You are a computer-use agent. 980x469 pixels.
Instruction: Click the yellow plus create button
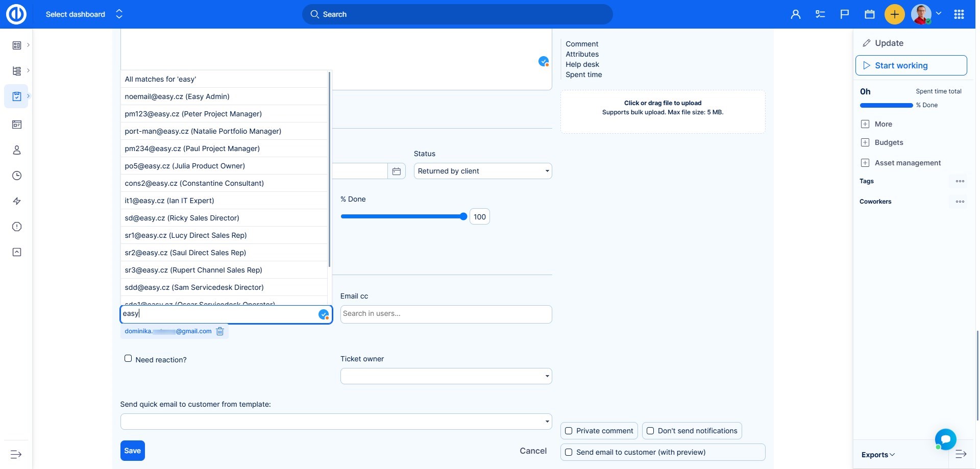pos(894,14)
